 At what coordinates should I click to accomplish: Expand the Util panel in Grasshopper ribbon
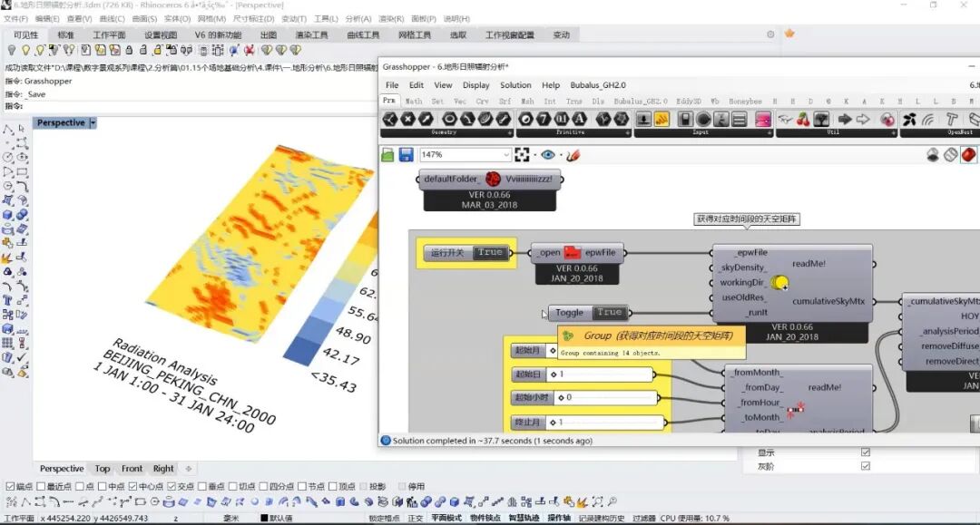click(894, 133)
